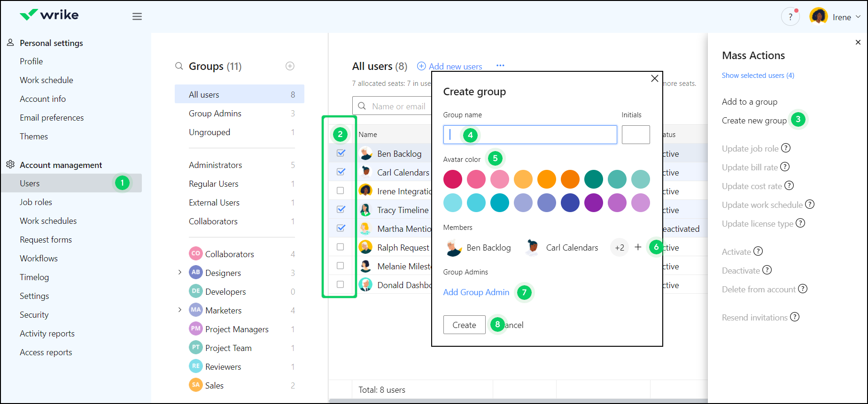Select Create new group in Mass Actions
Image resolution: width=868 pixels, height=404 pixels.
pyautogui.click(x=754, y=121)
